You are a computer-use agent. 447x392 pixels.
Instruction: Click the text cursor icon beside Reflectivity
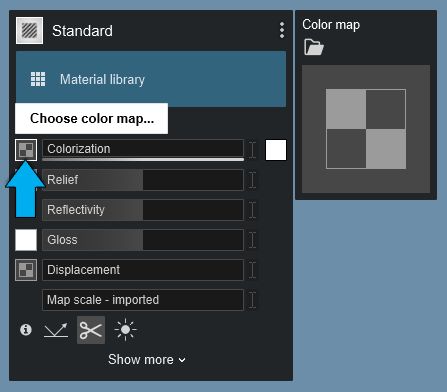253,210
